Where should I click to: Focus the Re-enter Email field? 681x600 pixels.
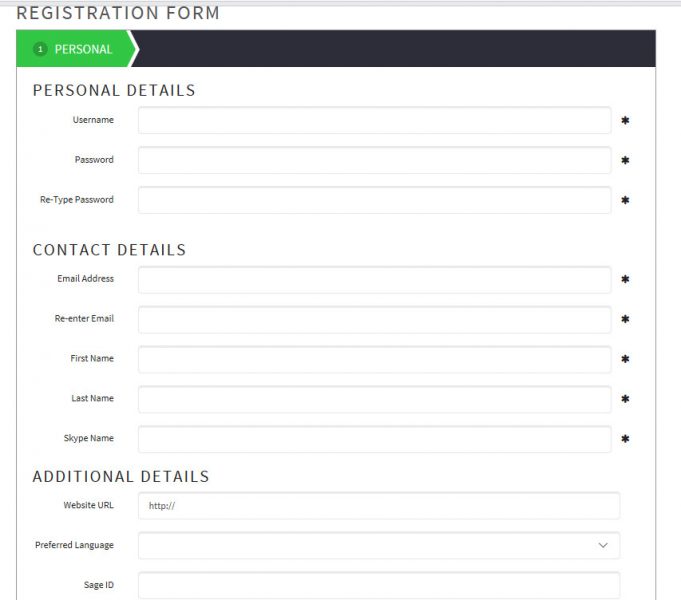[x=375, y=320]
